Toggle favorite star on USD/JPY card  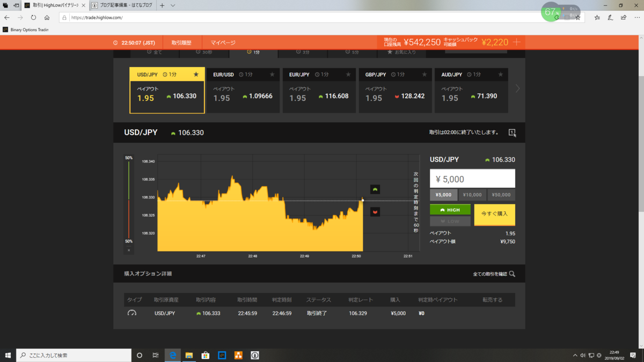(x=196, y=75)
